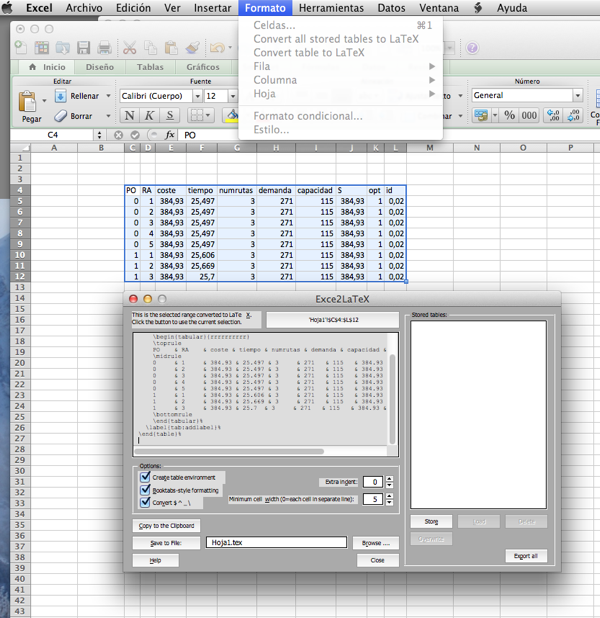Image resolution: width=600 pixels, height=618 pixels.
Task: Click the Hoja1.tex filename field
Action: (276, 542)
